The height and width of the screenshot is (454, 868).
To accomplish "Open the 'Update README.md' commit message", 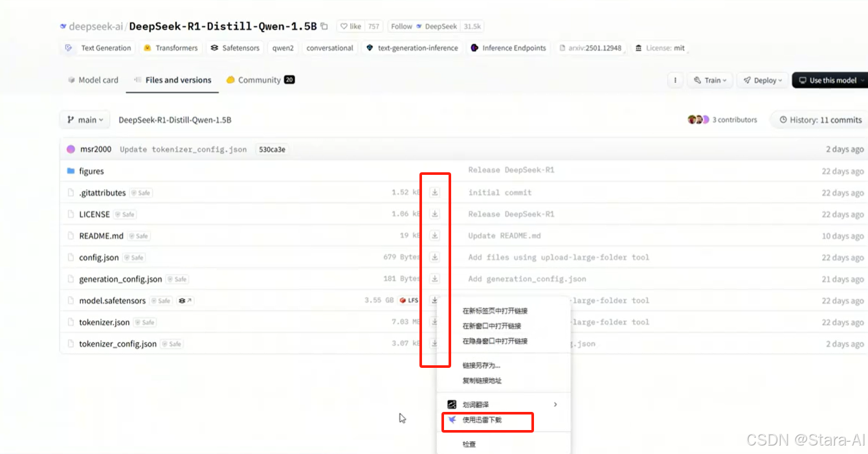I will point(504,236).
